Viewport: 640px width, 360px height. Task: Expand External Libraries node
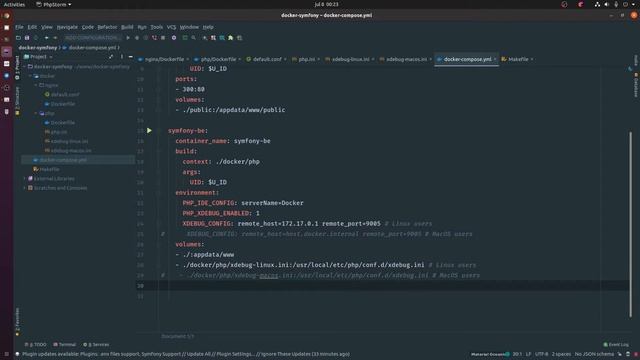(x=24, y=178)
